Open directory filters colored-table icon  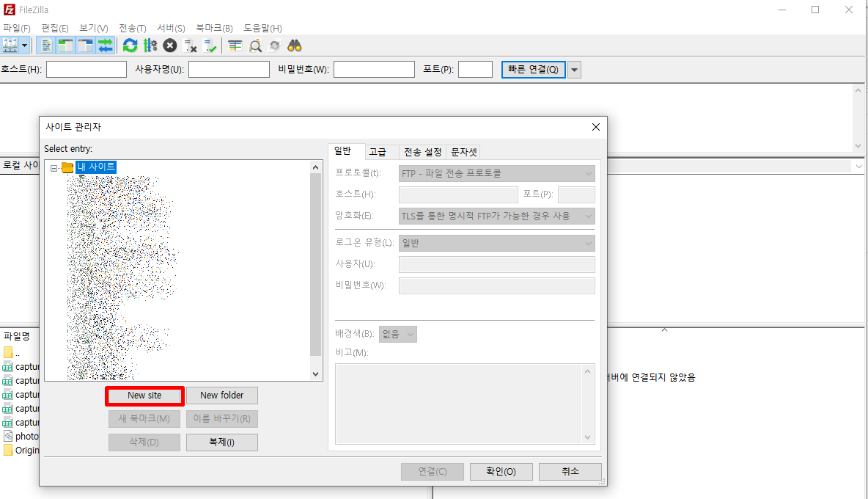tap(235, 45)
